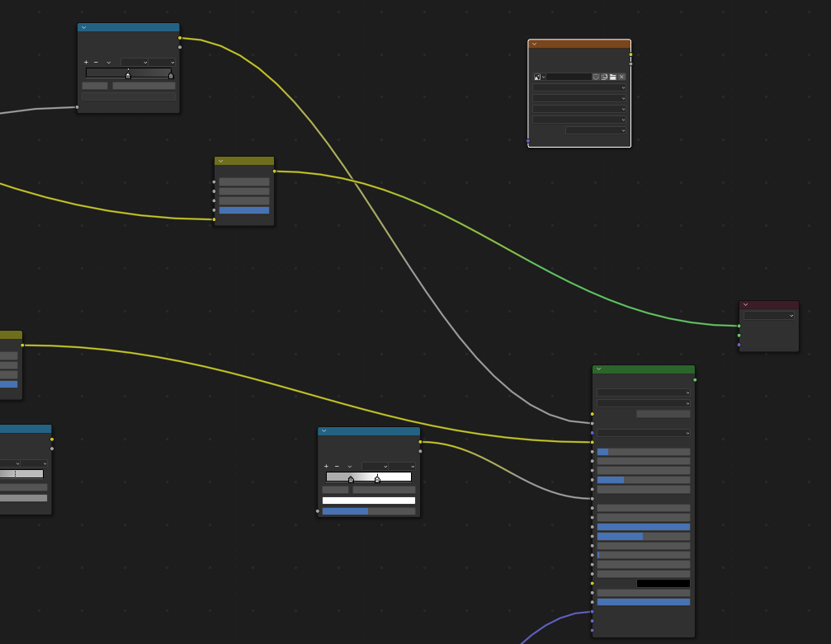Adjust blue factor slider in white-gradient ramp node

[369, 511]
